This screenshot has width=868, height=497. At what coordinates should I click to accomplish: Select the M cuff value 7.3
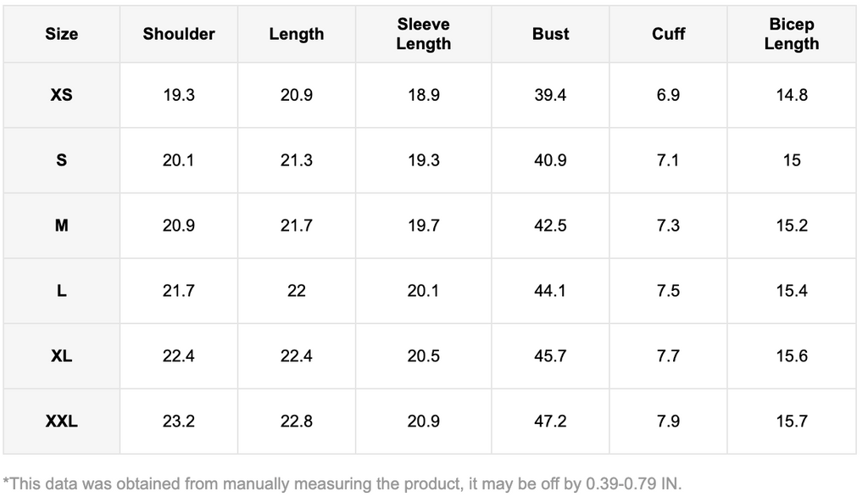click(668, 226)
